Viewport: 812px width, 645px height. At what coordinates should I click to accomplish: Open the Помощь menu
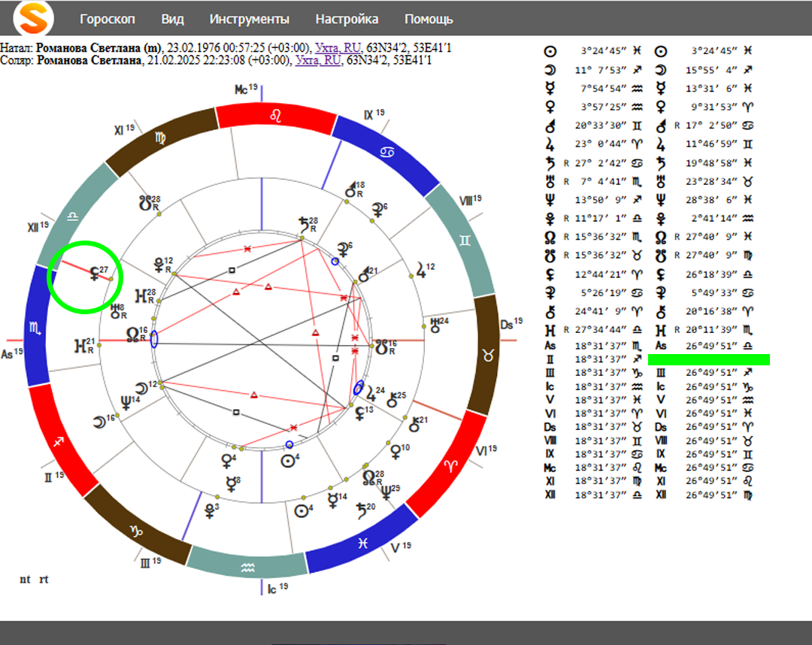pyautogui.click(x=429, y=19)
